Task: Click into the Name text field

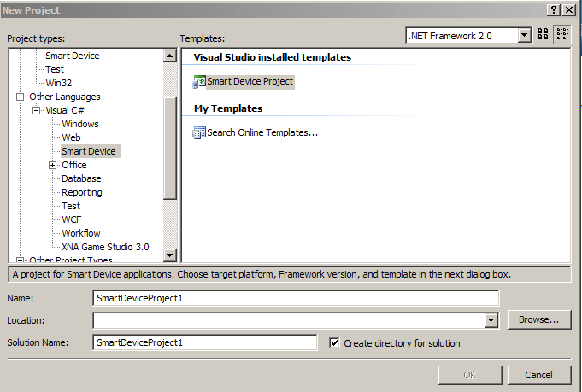Action: pyautogui.click(x=296, y=298)
